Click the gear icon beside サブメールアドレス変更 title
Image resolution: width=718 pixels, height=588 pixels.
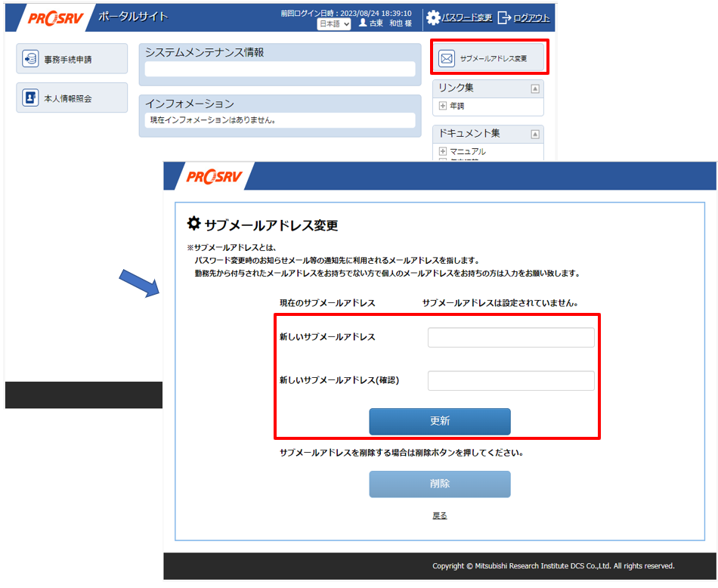(x=193, y=224)
